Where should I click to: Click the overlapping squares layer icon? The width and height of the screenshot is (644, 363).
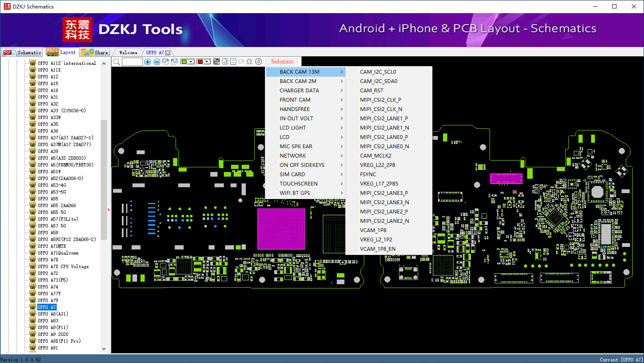(x=217, y=61)
